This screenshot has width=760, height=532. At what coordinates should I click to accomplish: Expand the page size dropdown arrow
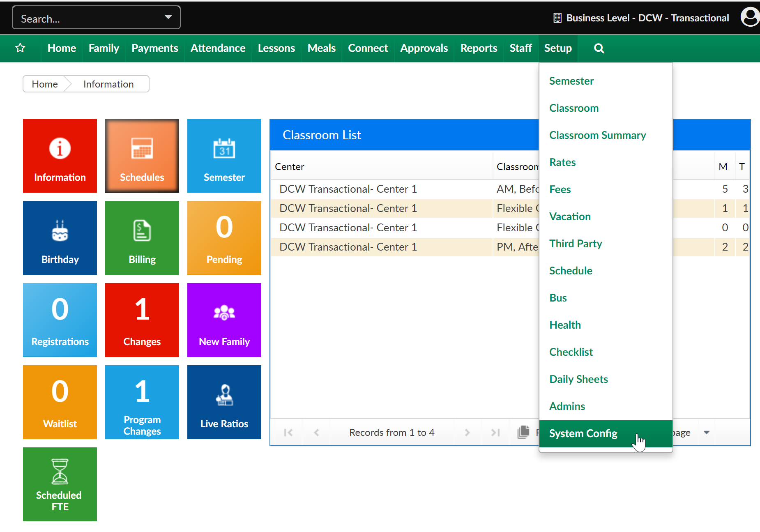point(707,432)
